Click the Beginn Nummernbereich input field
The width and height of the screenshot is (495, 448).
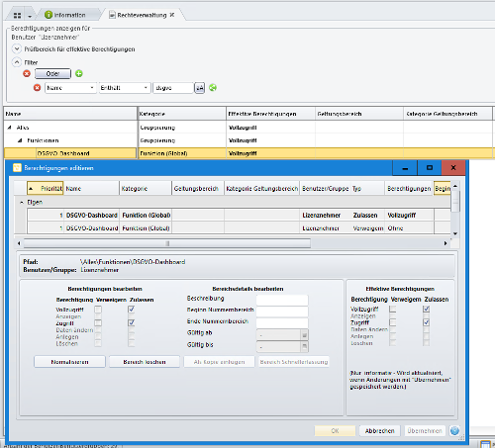click(x=282, y=311)
